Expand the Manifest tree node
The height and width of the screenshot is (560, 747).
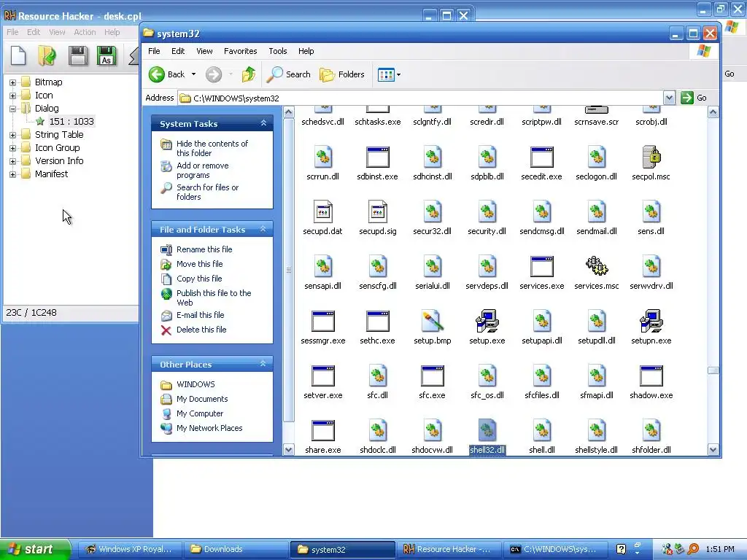point(13,174)
